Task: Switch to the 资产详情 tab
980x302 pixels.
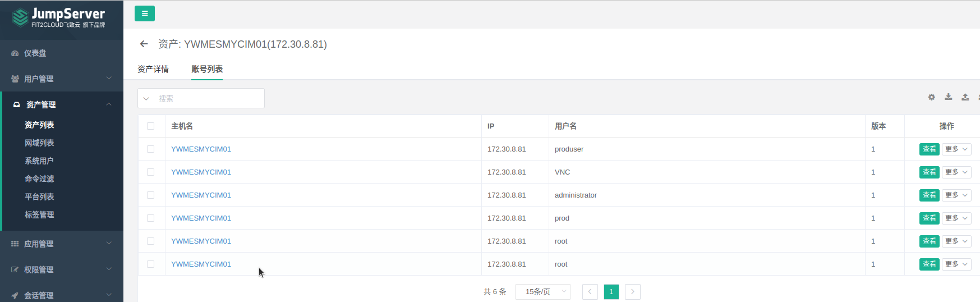Action: tap(153, 69)
